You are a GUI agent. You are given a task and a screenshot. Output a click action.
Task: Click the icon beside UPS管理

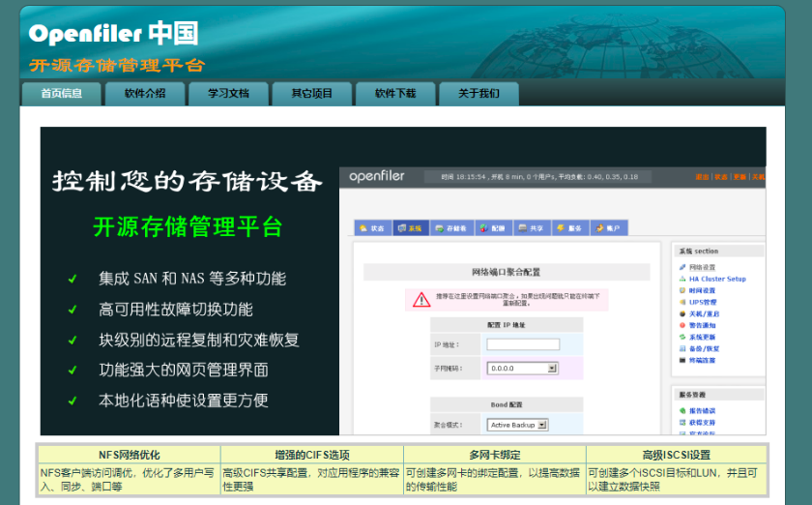[x=682, y=302]
